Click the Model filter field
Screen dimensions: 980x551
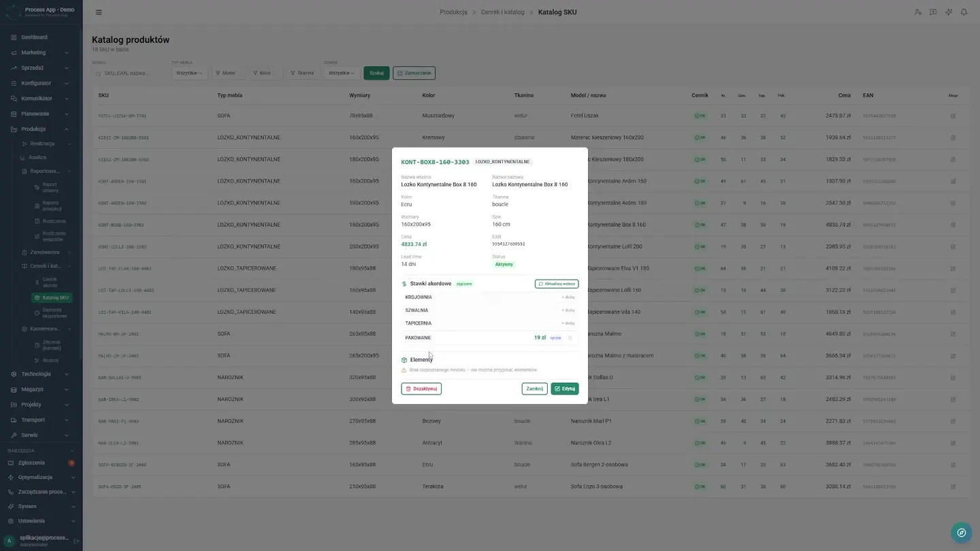[x=228, y=73]
